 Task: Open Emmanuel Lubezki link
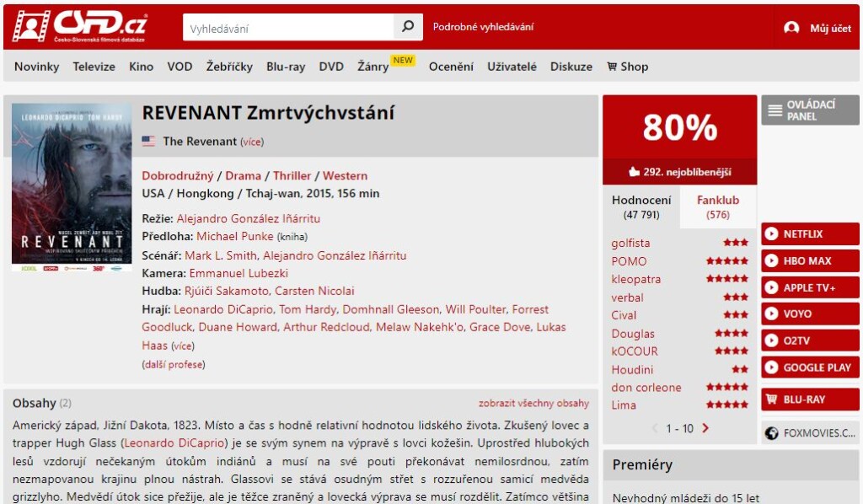pyautogui.click(x=239, y=273)
